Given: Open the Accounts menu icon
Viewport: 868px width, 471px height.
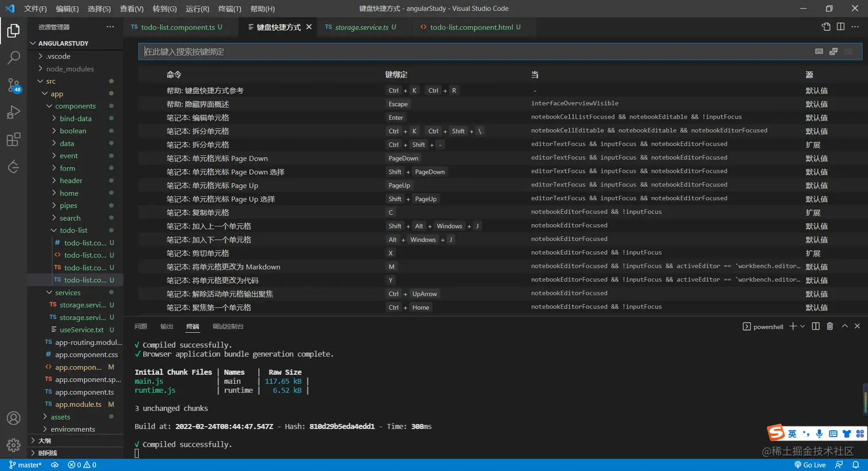Looking at the screenshot, I should [13, 418].
